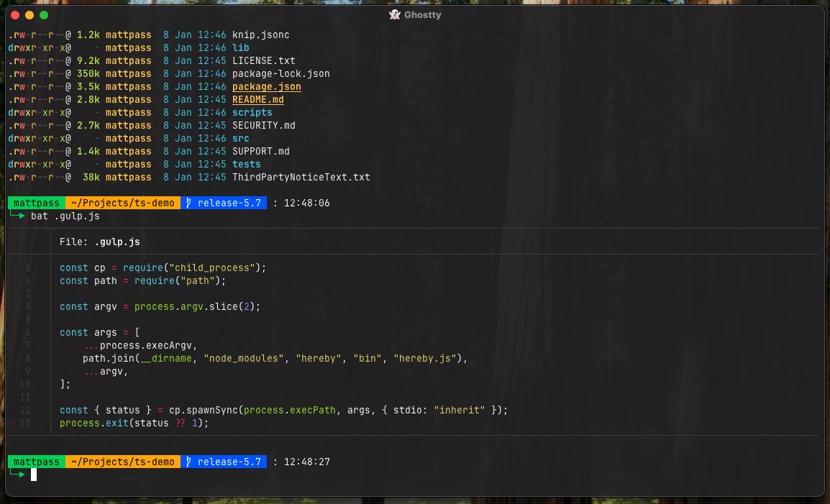Screen dimensions: 830x504
Task: Select the green mattpass prompt segment
Action: [35, 203]
